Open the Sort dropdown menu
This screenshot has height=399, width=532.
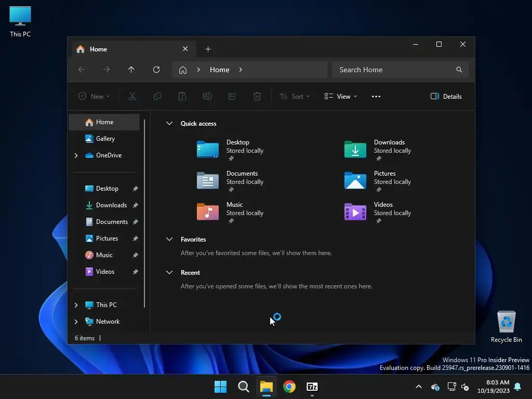click(295, 96)
